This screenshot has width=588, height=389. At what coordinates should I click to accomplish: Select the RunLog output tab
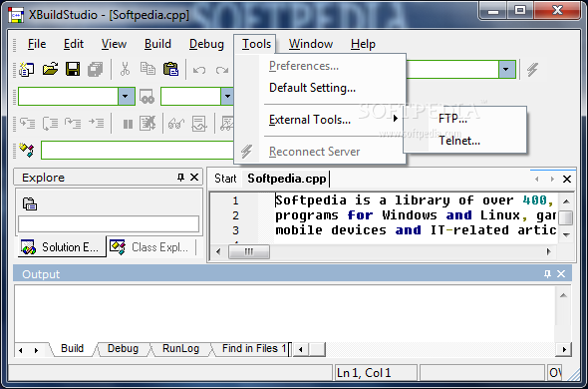point(180,349)
